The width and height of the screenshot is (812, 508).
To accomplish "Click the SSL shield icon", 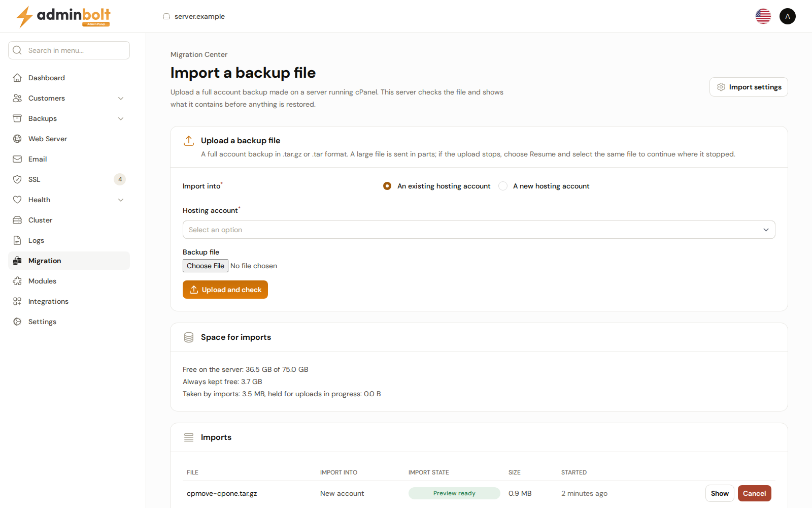I will coord(17,179).
